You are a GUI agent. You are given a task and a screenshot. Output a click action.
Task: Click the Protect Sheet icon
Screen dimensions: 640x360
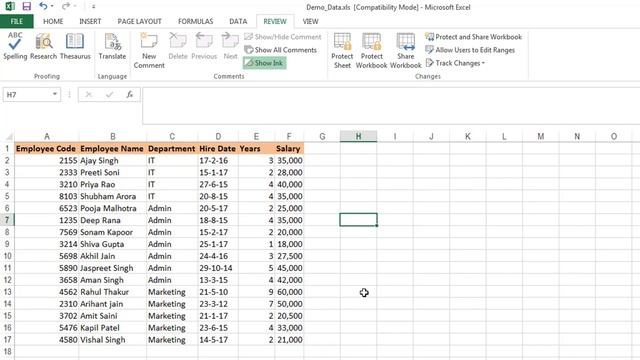tap(342, 41)
